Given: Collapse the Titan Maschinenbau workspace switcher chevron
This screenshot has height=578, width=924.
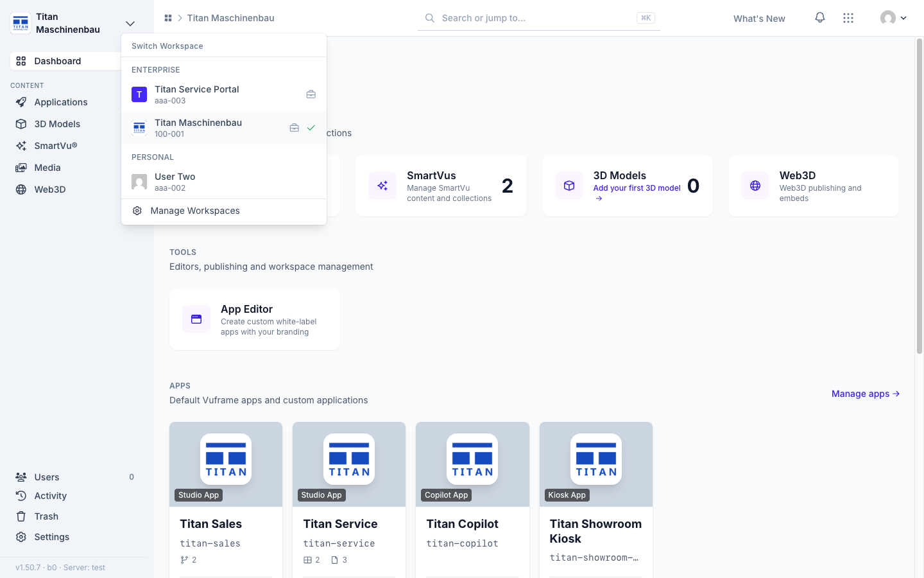Looking at the screenshot, I should [130, 24].
